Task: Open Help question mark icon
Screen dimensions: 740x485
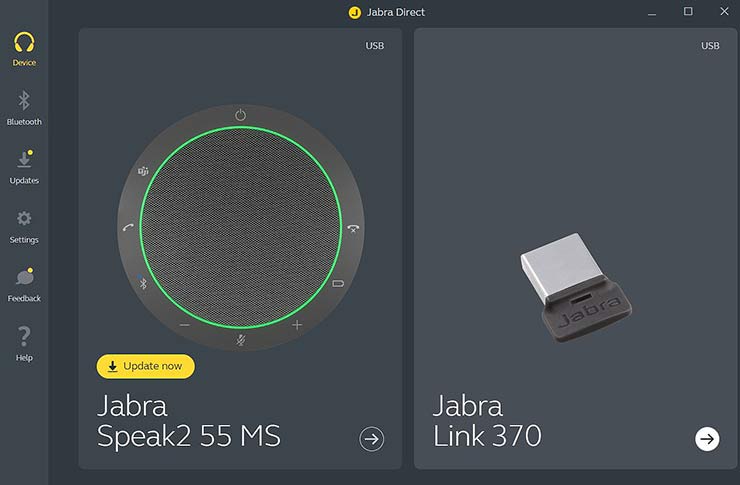Action: [24, 343]
